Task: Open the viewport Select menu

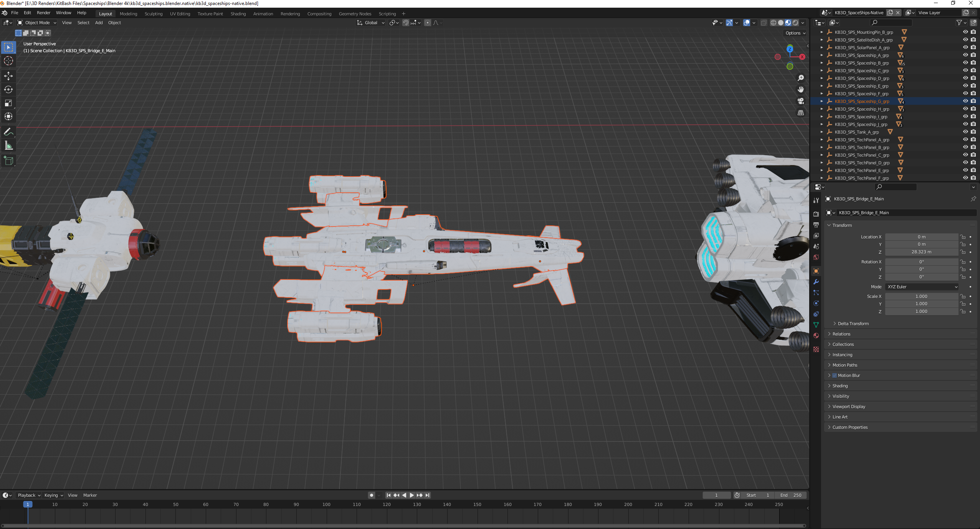Action: point(83,23)
